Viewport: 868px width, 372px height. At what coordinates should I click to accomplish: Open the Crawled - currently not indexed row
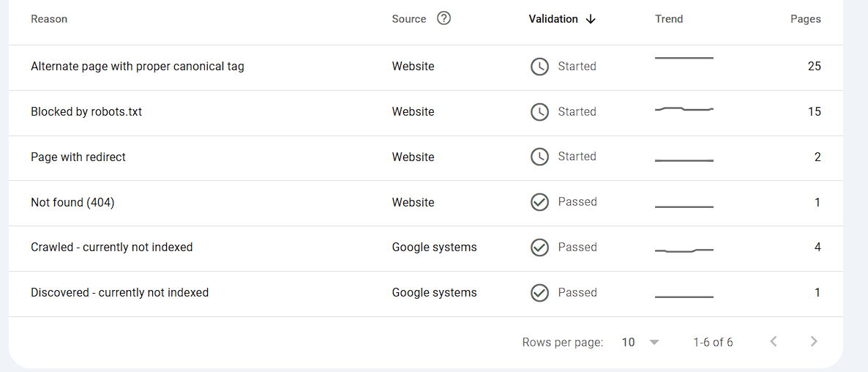pyautogui.click(x=112, y=248)
